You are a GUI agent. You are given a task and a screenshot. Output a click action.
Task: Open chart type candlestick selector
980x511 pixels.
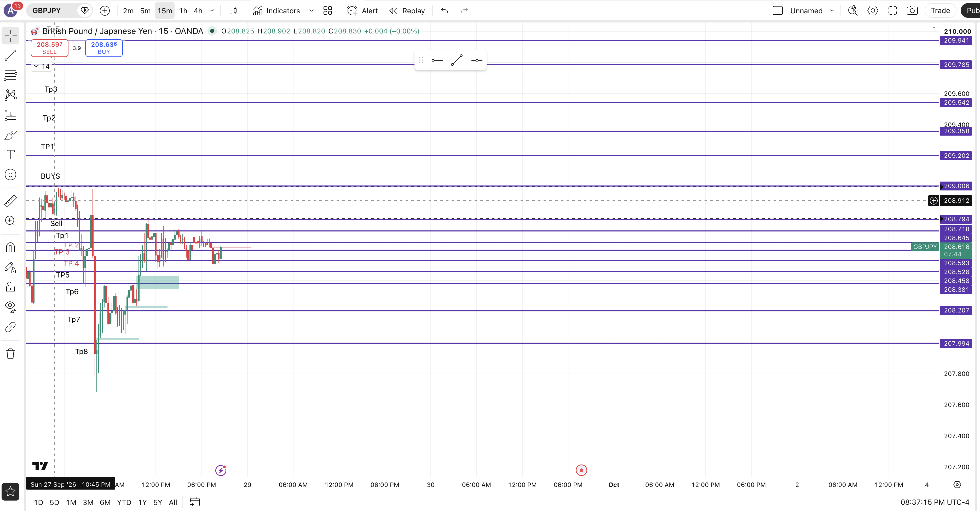[x=233, y=11]
